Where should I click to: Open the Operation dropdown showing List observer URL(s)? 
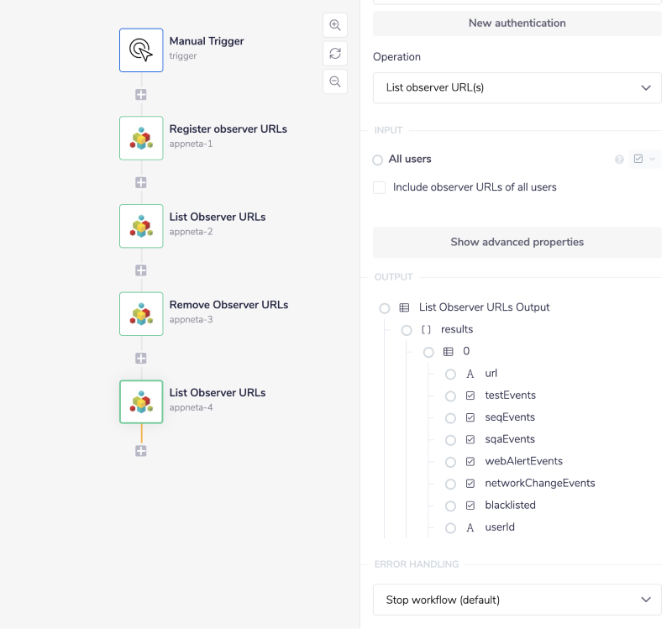[x=517, y=87]
